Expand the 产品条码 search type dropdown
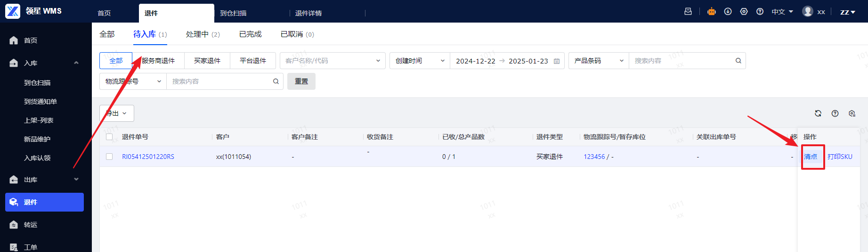The width and height of the screenshot is (868, 252). [x=599, y=61]
